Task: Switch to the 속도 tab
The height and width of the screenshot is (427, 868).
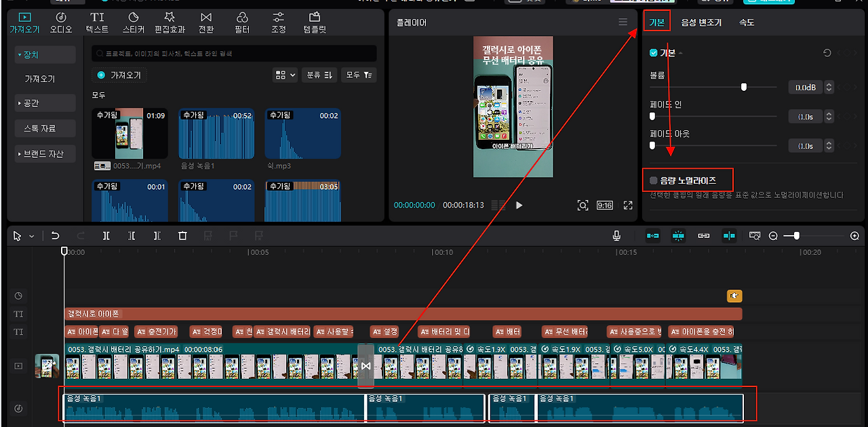Action: (747, 22)
